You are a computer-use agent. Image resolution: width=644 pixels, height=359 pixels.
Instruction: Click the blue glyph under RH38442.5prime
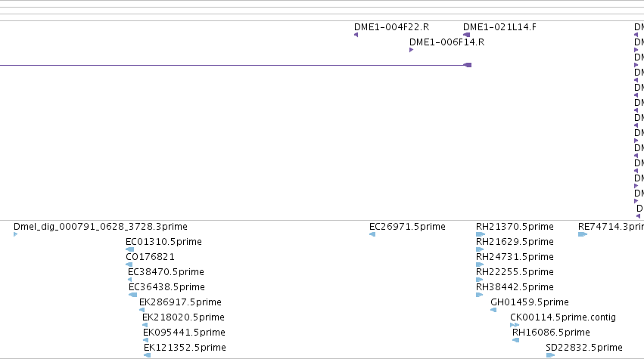479,295
